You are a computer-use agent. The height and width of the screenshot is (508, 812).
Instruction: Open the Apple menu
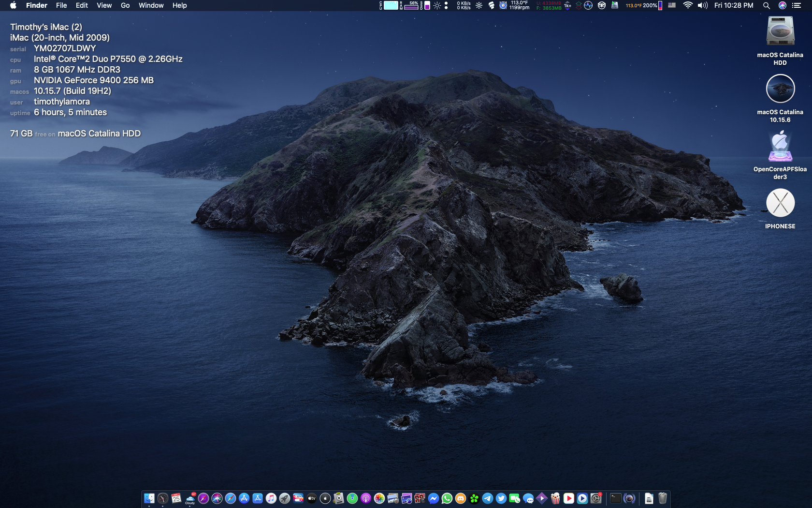coord(13,5)
